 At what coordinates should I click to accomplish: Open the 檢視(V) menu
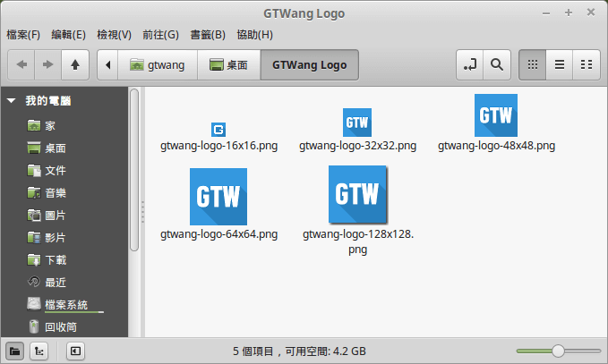pos(114,35)
